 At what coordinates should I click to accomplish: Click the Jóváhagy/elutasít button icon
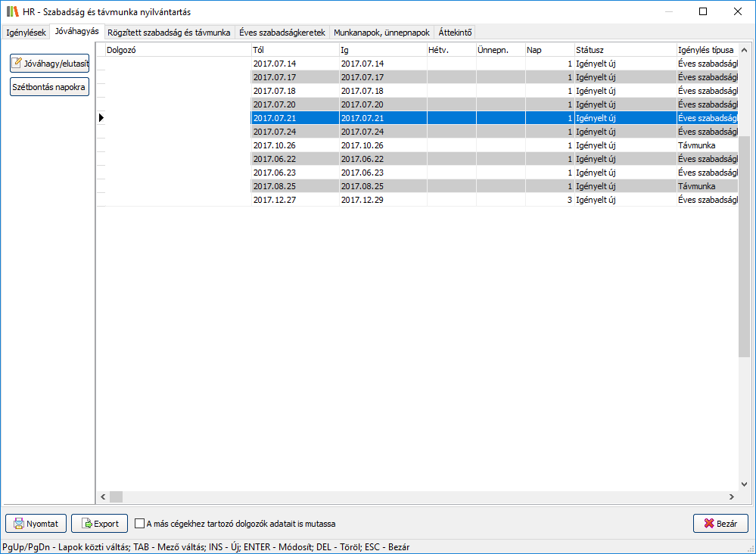pyautogui.click(x=17, y=63)
